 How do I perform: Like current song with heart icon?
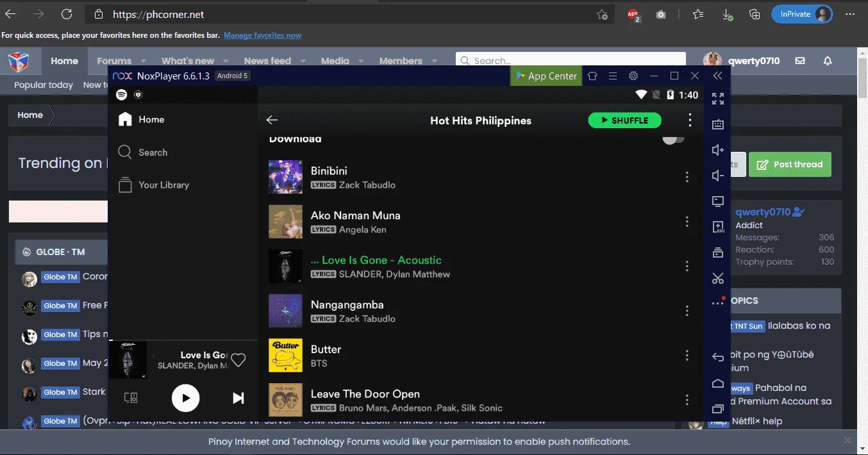click(x=238, y=360)
